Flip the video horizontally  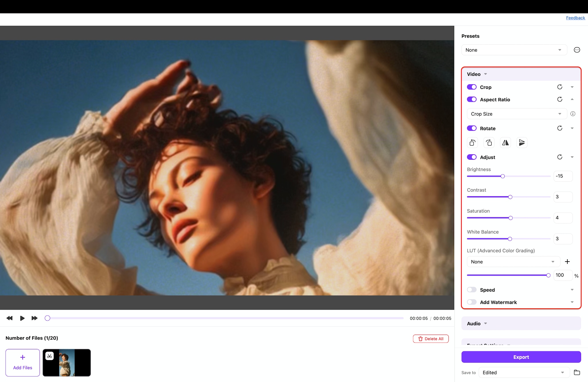click(x=505, y=143)
